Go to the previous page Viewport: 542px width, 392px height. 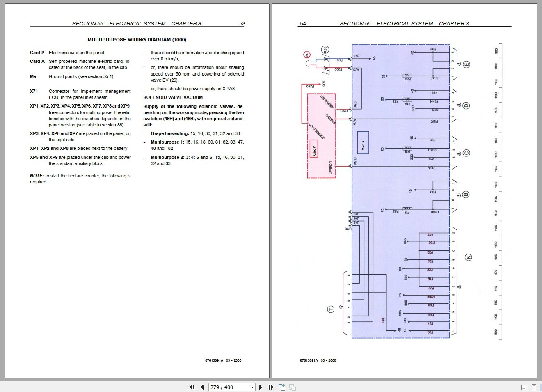(x=202, y=387)
